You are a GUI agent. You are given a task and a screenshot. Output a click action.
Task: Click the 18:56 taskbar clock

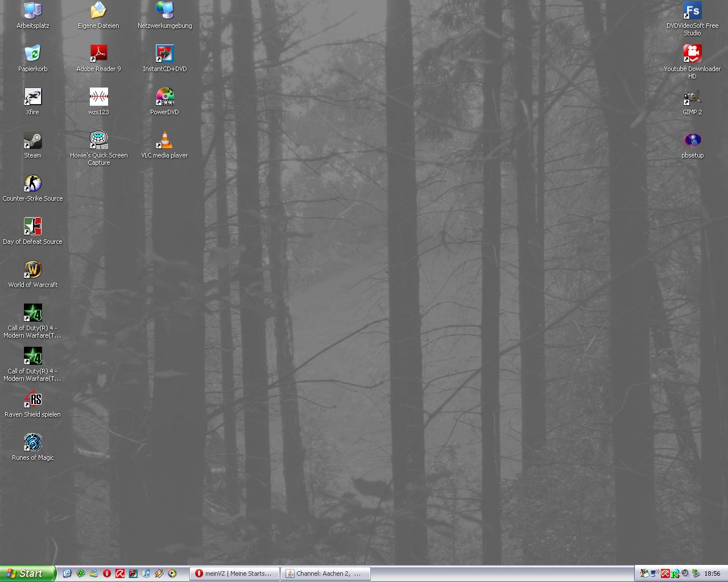click(x=712, y=573)
